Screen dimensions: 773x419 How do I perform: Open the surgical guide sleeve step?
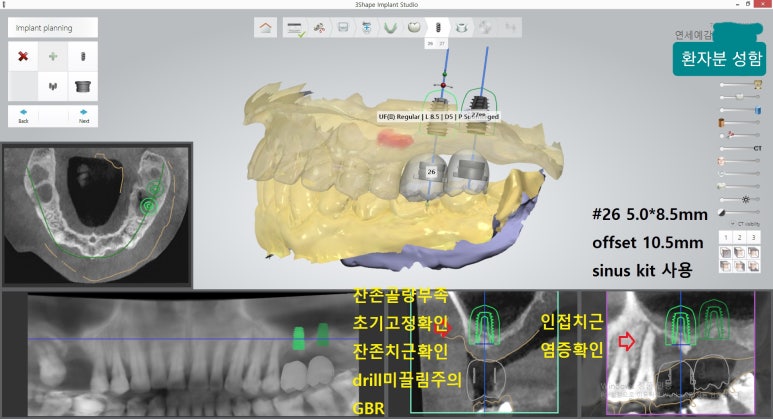(461, 27)
